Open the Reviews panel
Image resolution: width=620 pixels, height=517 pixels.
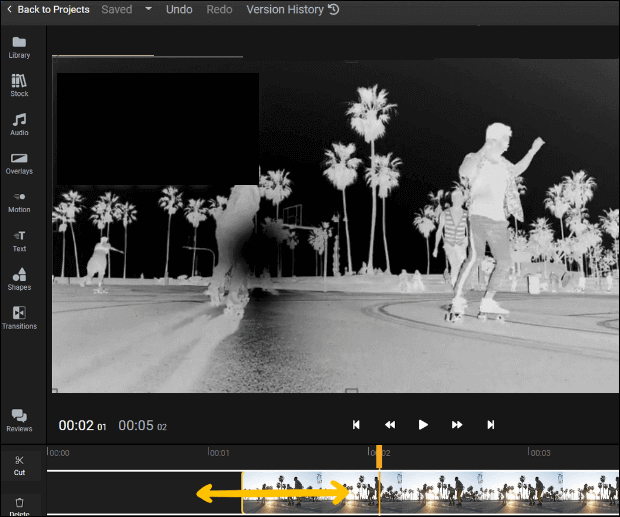pyautogui.click(x=19, y=420)
